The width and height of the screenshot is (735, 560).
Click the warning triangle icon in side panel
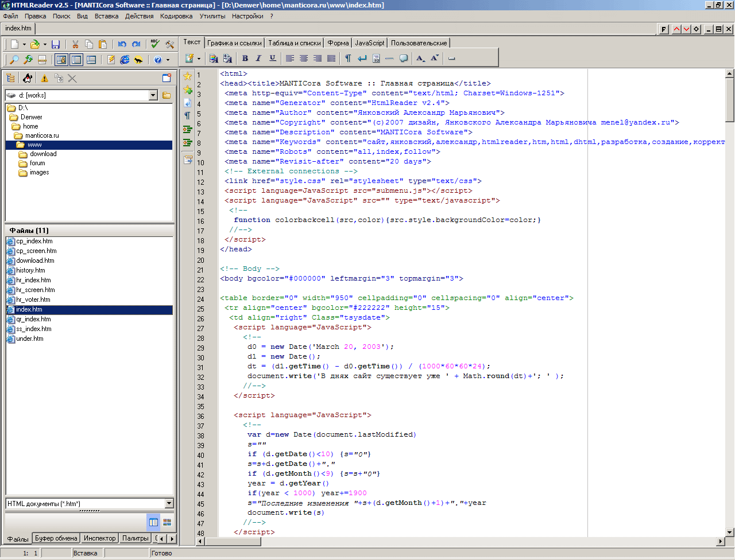tap(44, 79)
